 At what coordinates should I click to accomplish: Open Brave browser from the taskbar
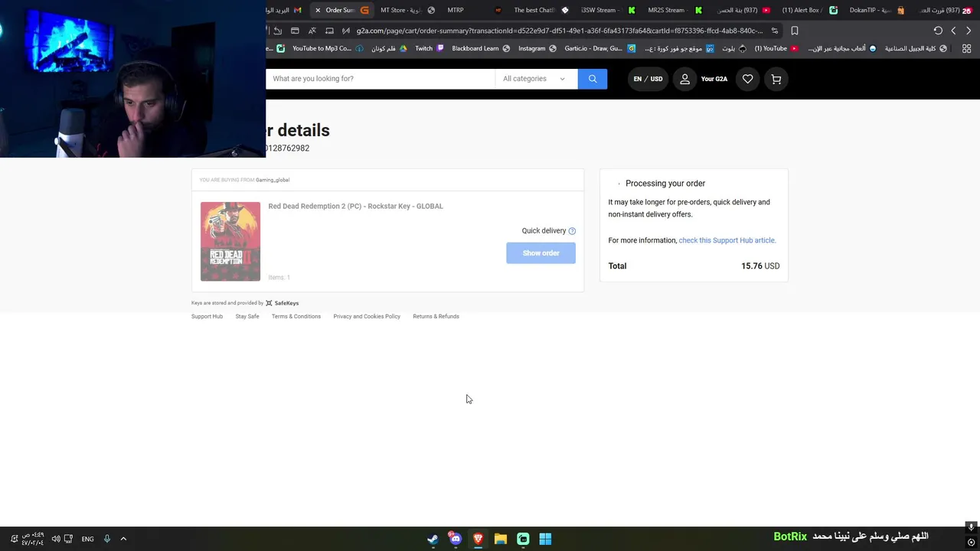click(x=478, y=539)
